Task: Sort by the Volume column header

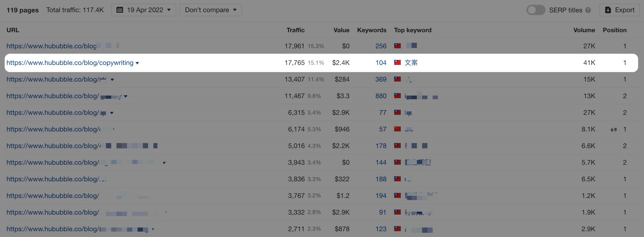Action: click(x=584, y=30)
